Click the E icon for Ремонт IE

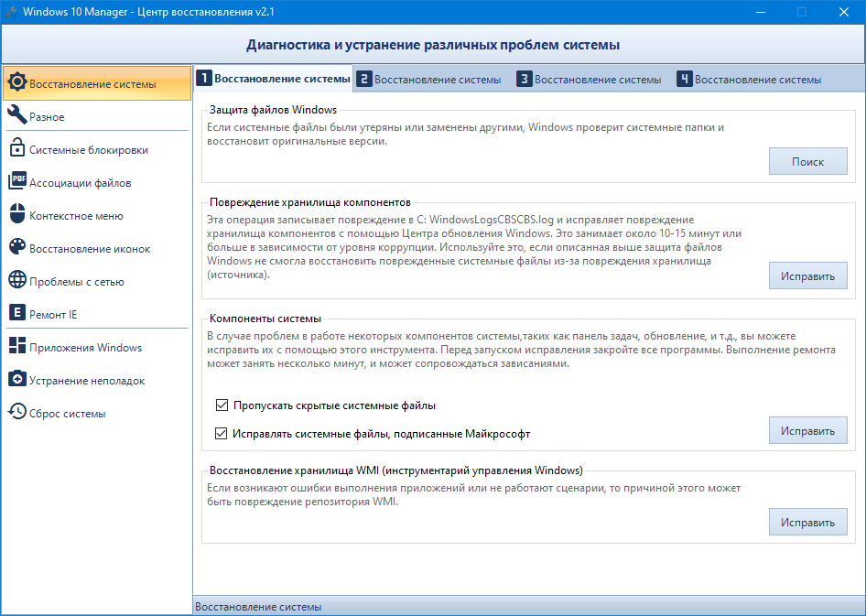[x=17, y=312]
